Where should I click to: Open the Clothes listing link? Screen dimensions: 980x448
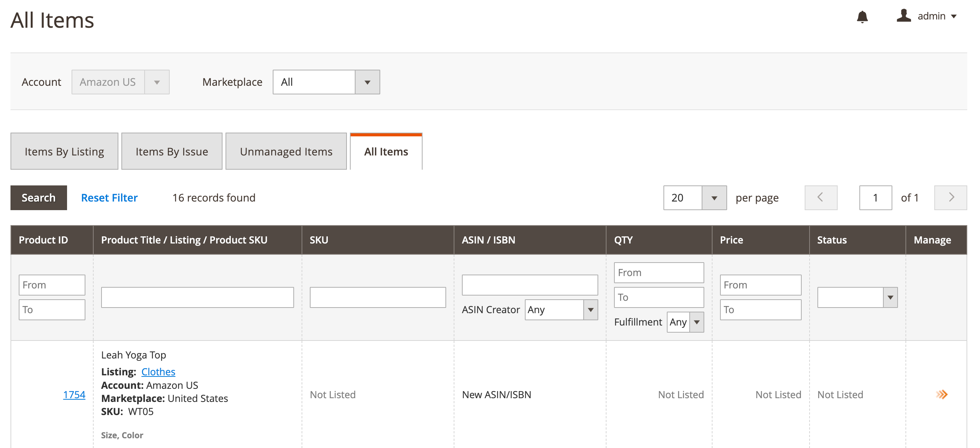[158, 372]
